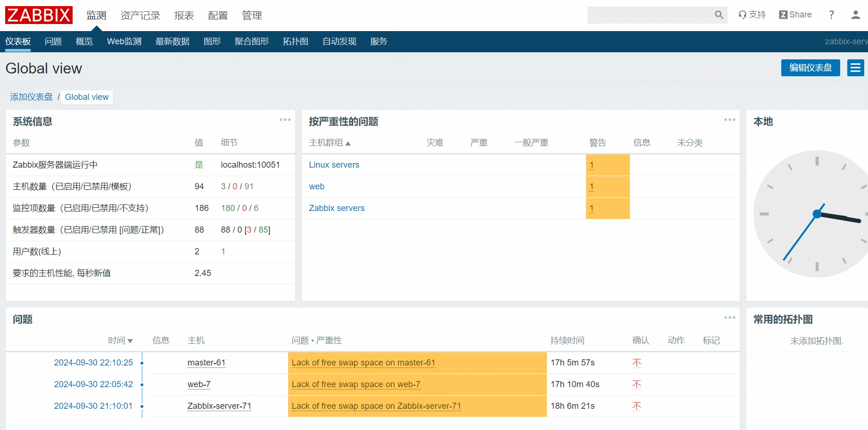Open the 2024-09-30 22:05:42 event time

[93, 384]
